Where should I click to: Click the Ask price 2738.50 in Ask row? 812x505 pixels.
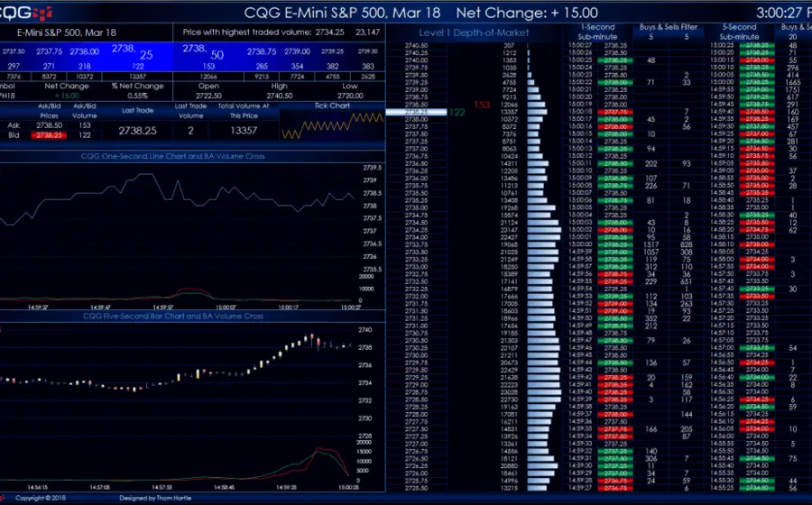tap(49, 125)
